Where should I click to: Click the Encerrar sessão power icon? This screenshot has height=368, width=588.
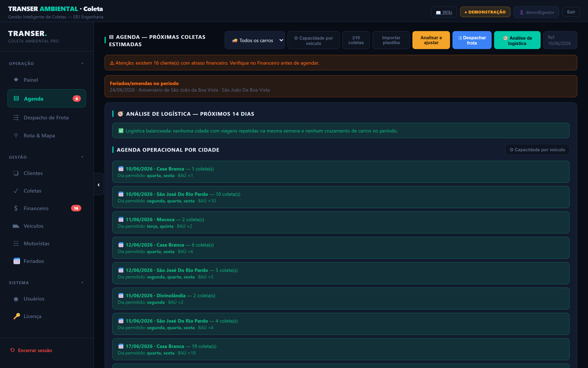tap(12, 350)
